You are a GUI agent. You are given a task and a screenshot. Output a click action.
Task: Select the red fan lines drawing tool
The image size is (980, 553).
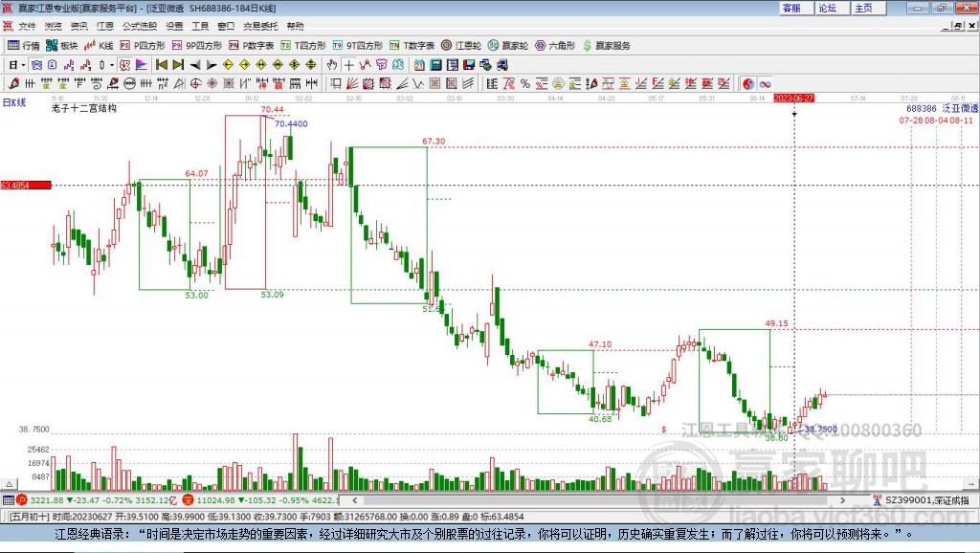[x=352, y=84]
